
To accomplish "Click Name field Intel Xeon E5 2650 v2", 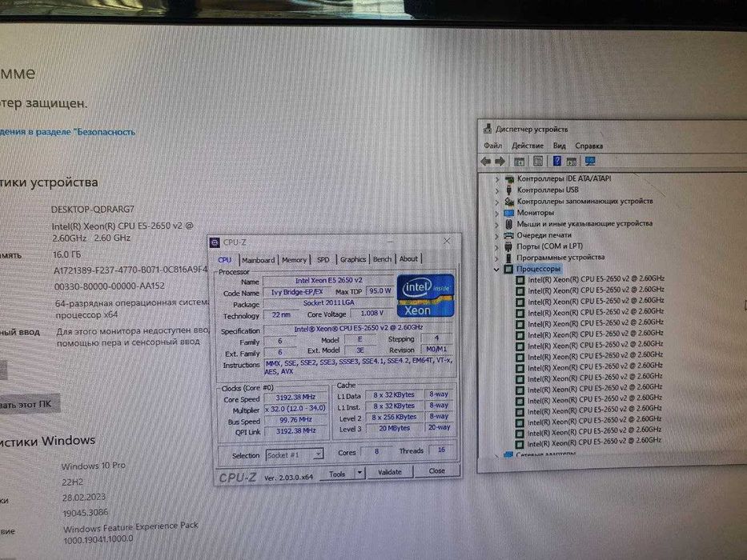I will pyautogui.click(x=328, y=281).
